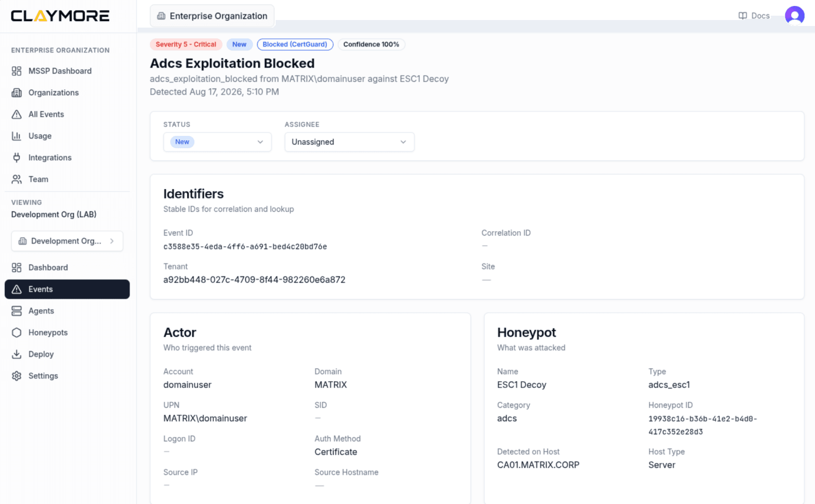Open the Usage page

click(x=67, y=136)
